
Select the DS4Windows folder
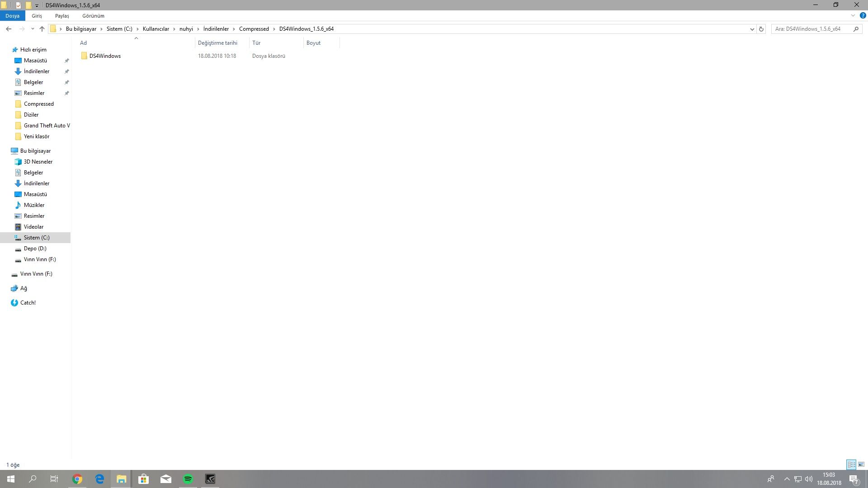click(105, 56)
